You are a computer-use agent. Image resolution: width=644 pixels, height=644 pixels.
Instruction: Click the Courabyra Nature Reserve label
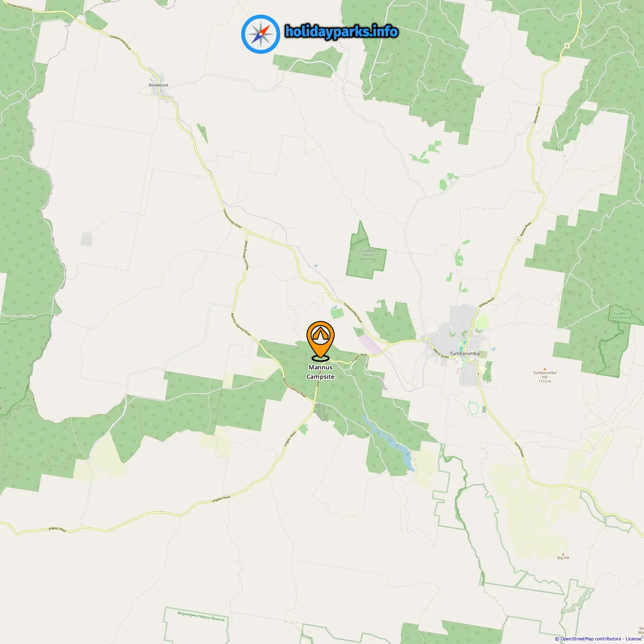(368, 255)
